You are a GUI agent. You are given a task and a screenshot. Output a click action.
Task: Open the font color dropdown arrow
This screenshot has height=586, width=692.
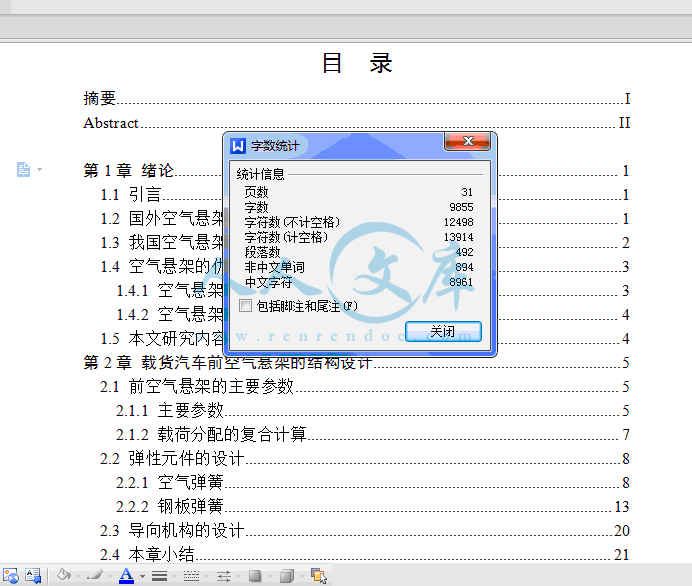142,576
